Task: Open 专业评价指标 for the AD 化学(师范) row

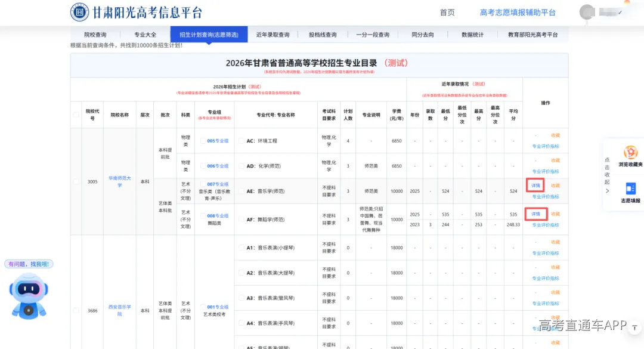Action: pyautogui.click(x=546, y=171)
